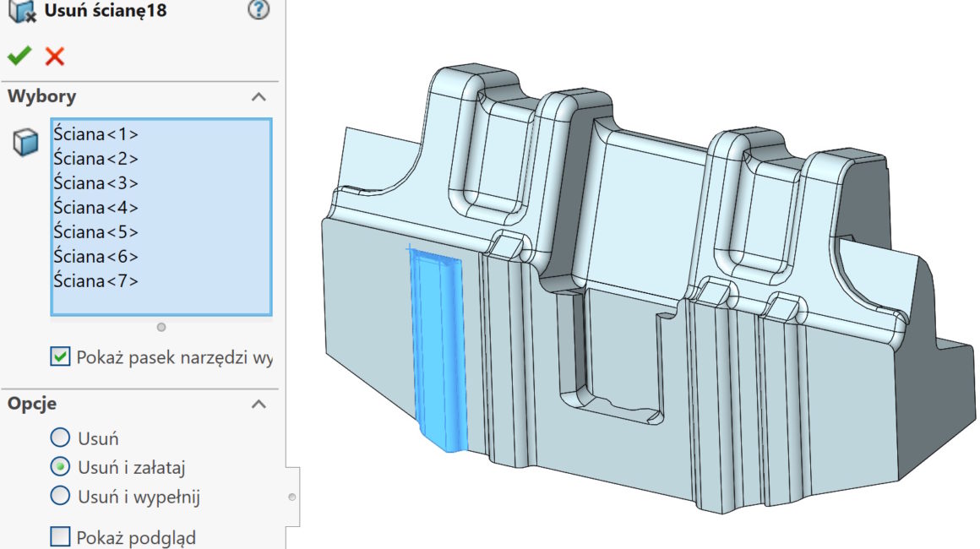Select the 'Usuń' radio option
The width and height of the screenshot is (980, 549).
[60, 438]
